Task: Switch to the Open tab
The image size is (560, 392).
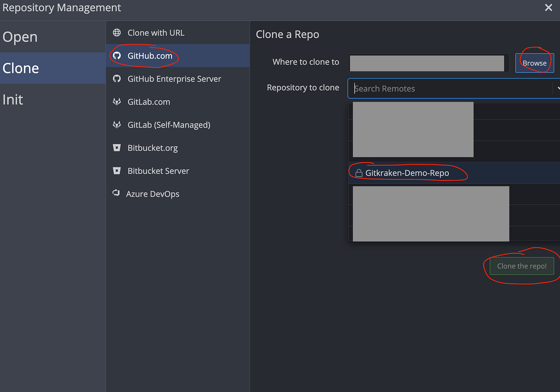Action: click(53, 37)
